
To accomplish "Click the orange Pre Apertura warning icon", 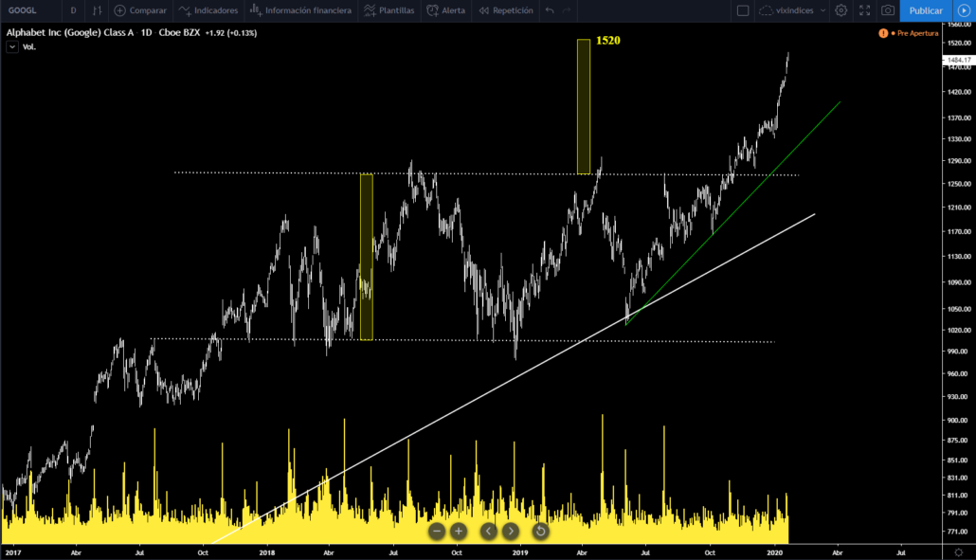I will click(883, 33).
